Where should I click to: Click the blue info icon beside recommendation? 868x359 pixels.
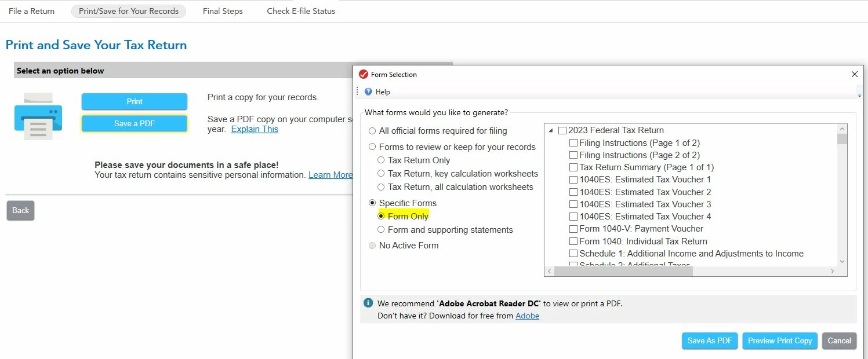[368, 303]
